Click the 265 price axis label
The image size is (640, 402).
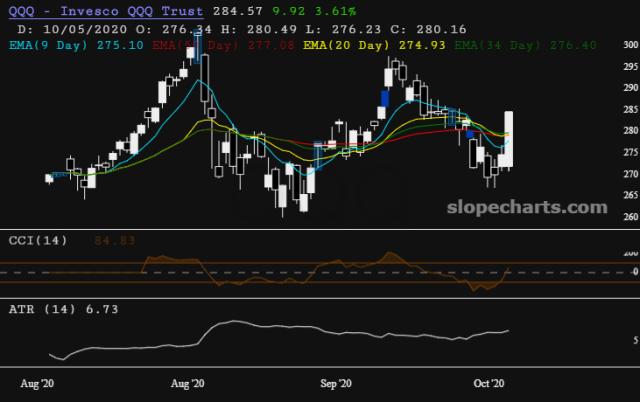pyautogui.click(x=631, y=195)
